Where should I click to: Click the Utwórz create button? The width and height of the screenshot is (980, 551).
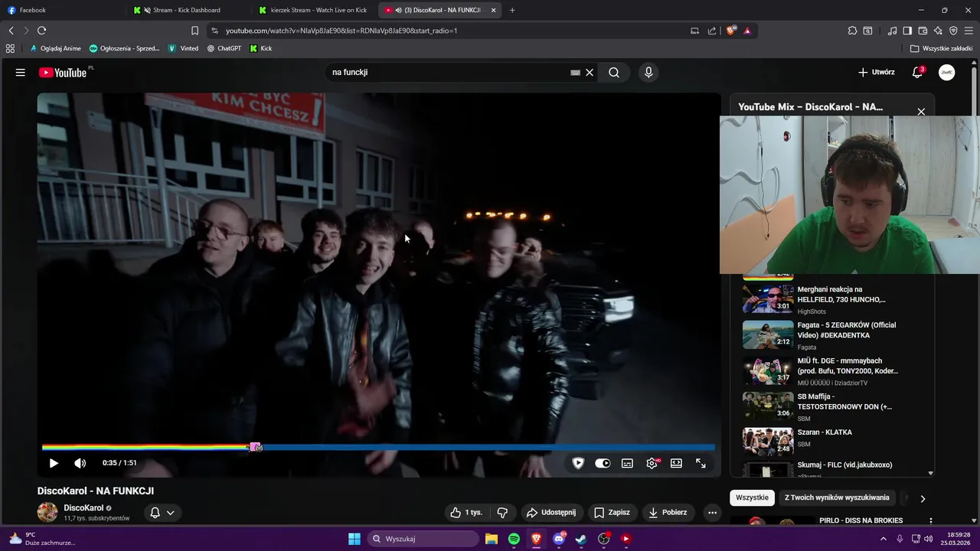click(876, 73)
